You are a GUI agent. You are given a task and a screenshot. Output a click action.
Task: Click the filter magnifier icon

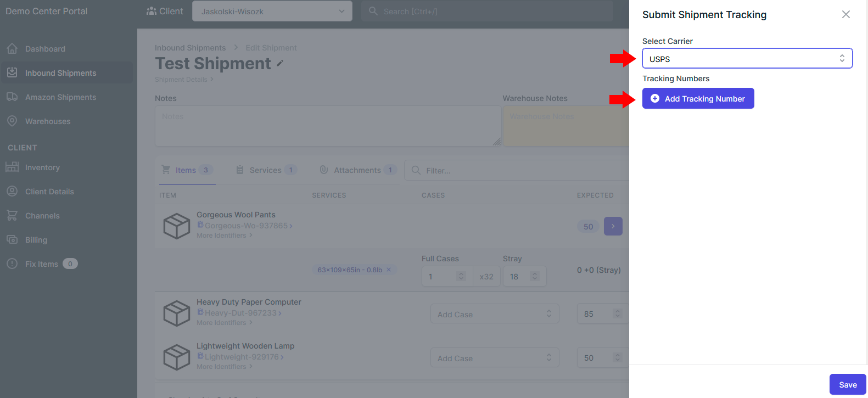click(416, 170)
